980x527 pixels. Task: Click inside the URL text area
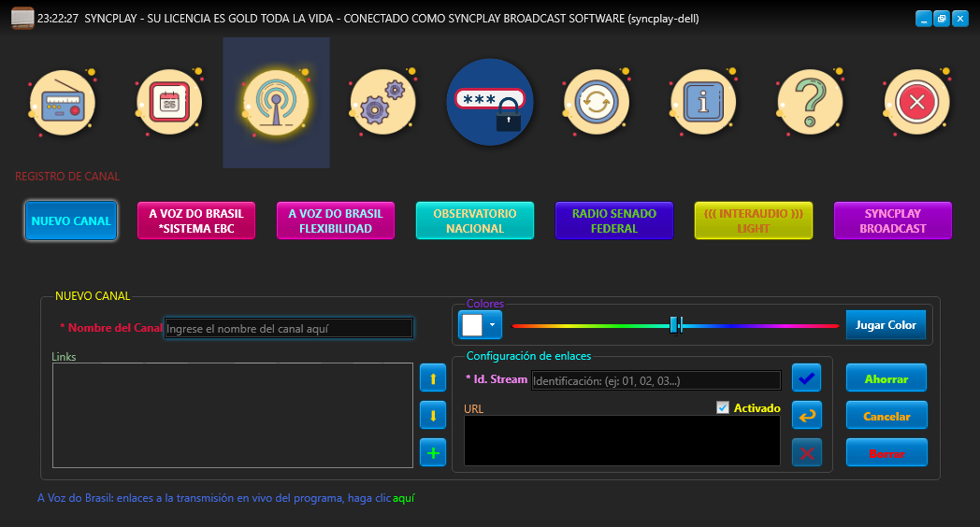pos(622,441)
